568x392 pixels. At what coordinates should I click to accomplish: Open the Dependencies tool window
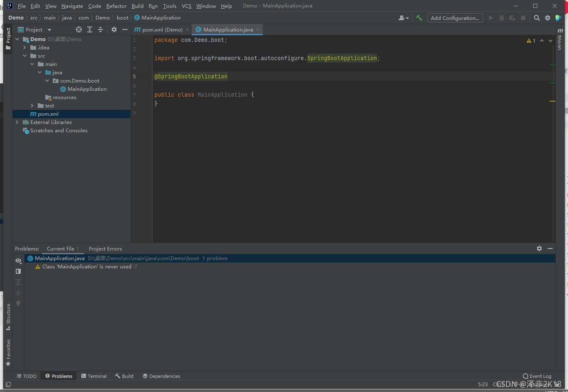coord(162,376)
